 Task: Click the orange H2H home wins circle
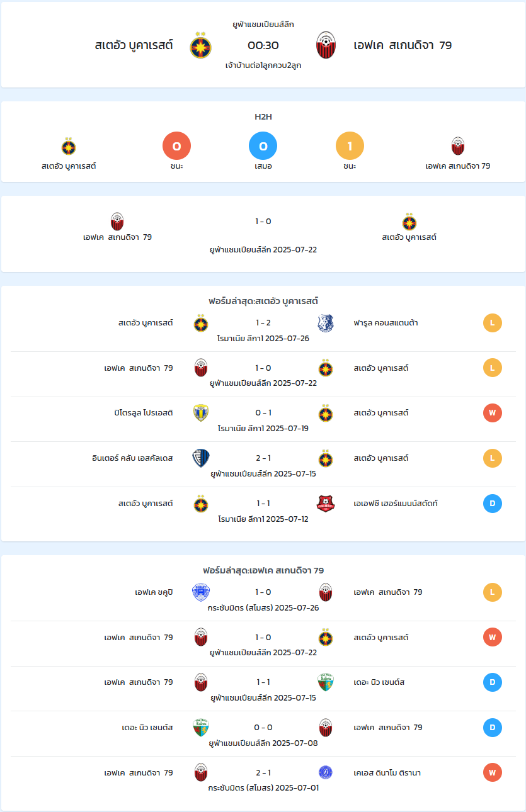tap(176, 146)
